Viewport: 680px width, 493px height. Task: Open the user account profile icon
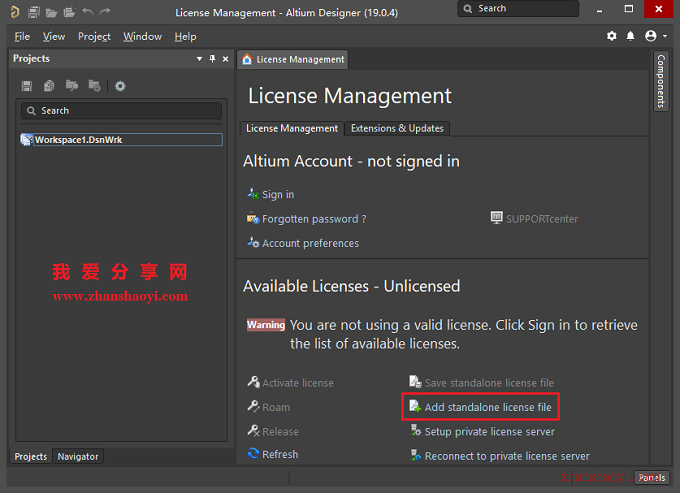651,36
